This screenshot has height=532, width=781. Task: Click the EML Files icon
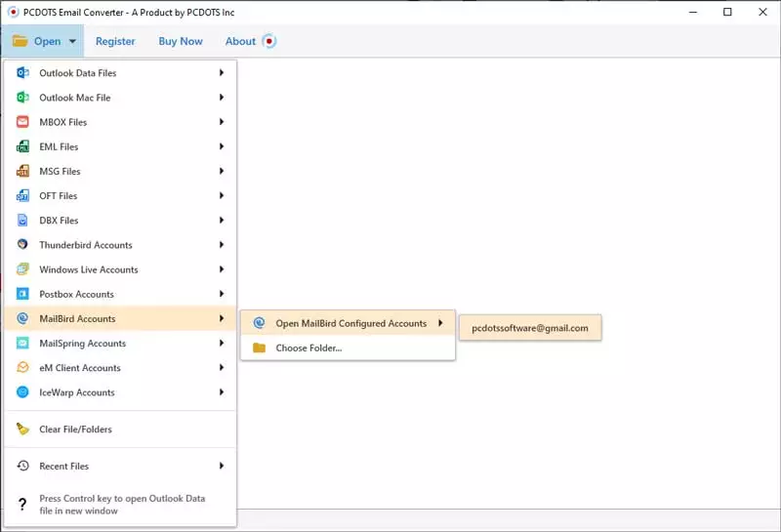(22, 146)
